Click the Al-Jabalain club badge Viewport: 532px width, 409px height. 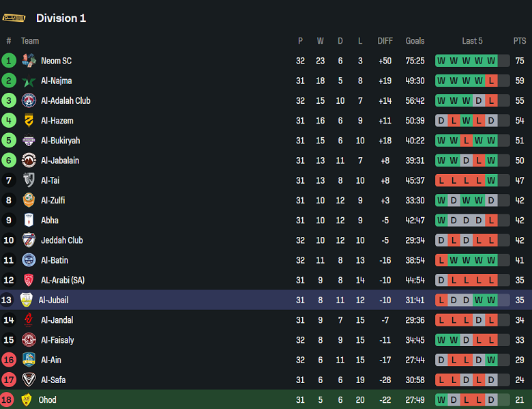[29, 160]
